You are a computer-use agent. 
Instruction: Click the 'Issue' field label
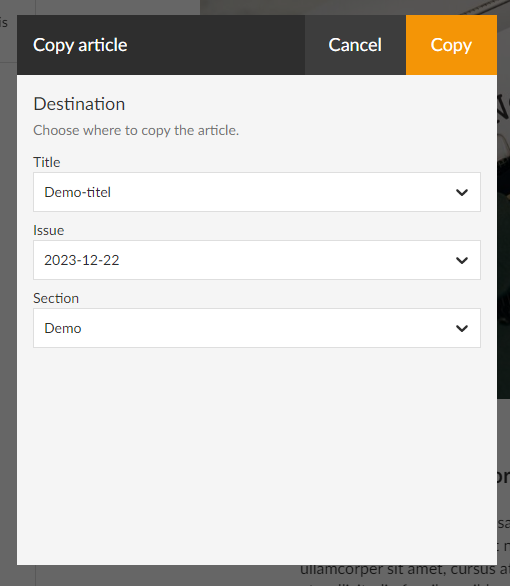point(49,230)
